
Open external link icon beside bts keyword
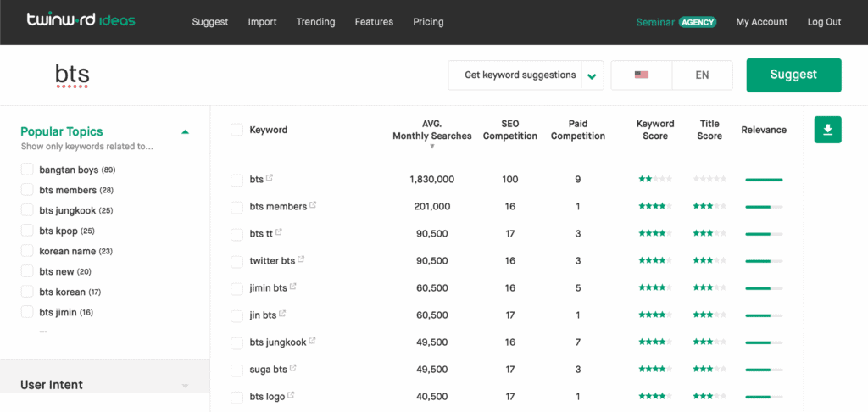(x=270, y=178)
